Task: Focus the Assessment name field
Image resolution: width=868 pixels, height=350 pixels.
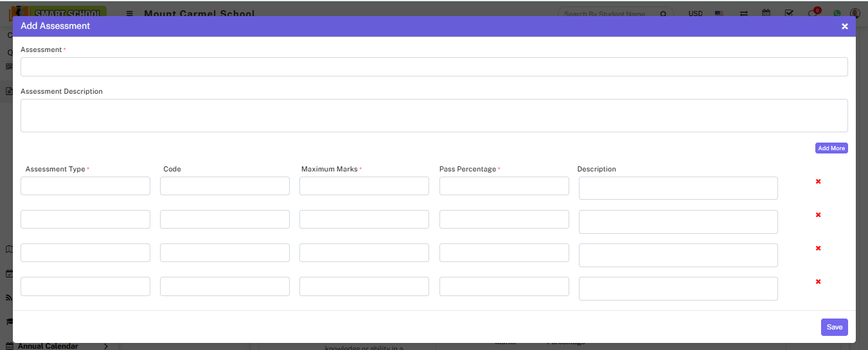Action: pyautogui.click(x=434, y=67)
